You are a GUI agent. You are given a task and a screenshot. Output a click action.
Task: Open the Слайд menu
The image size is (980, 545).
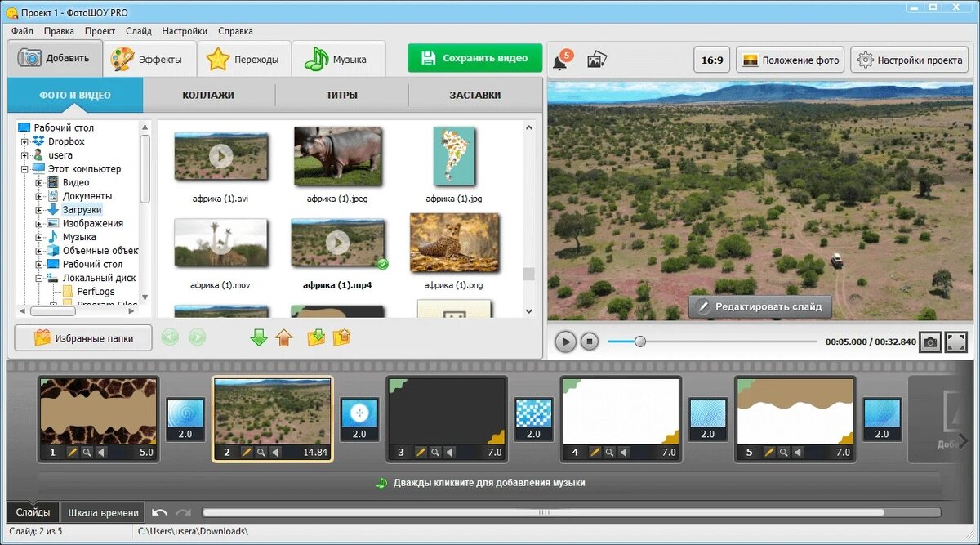139,31
